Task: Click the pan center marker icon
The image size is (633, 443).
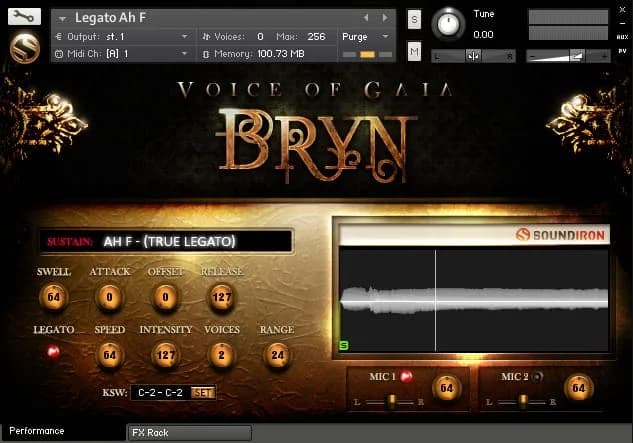Action: pos(473,56)
